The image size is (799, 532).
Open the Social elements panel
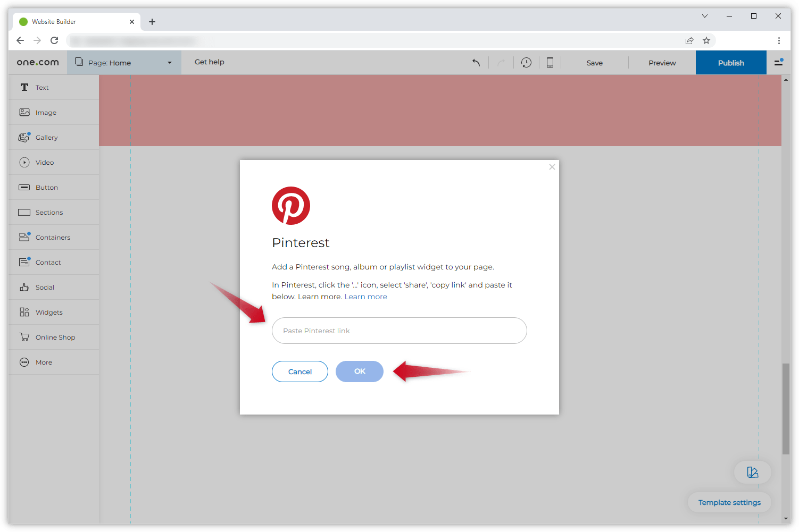45,287
